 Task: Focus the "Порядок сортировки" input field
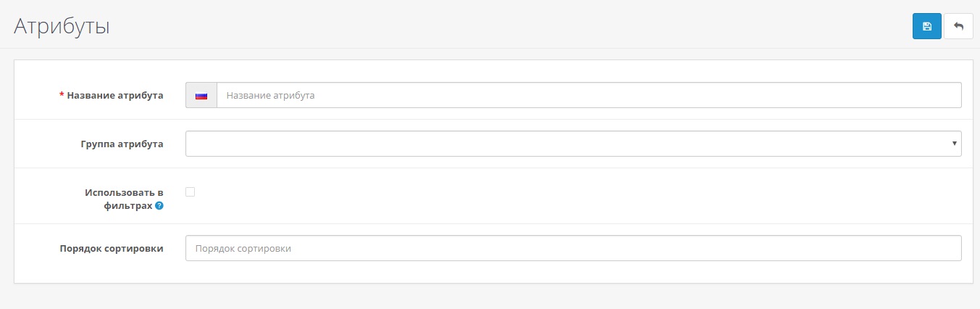click(573, 248)
